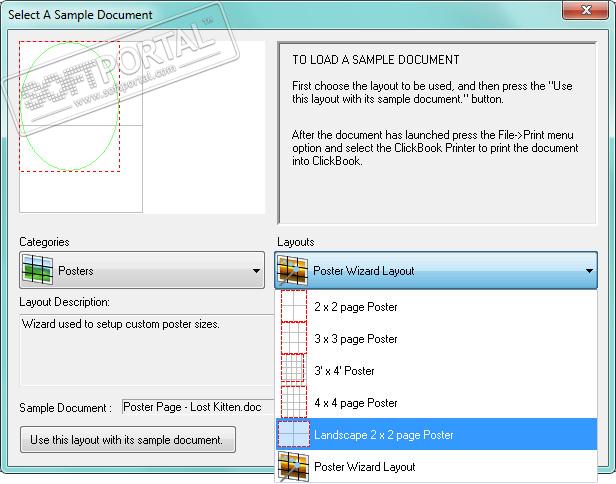Click the 3' x 4' Poster grid icon

point(293,370)
